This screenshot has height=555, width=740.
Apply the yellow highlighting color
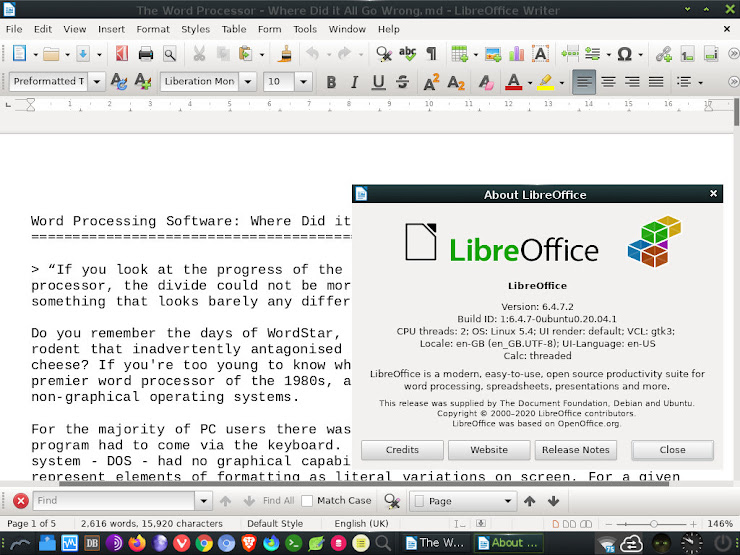tap(546, 82)
